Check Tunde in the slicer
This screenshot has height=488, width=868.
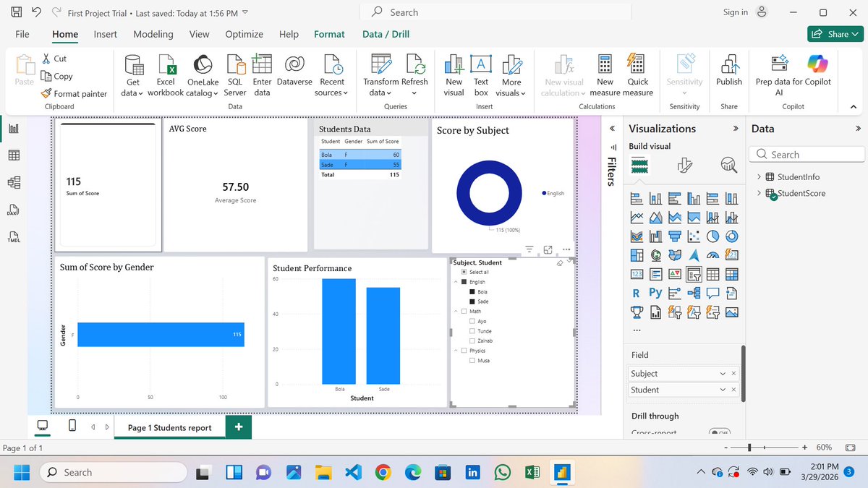[x=472, y=331]
